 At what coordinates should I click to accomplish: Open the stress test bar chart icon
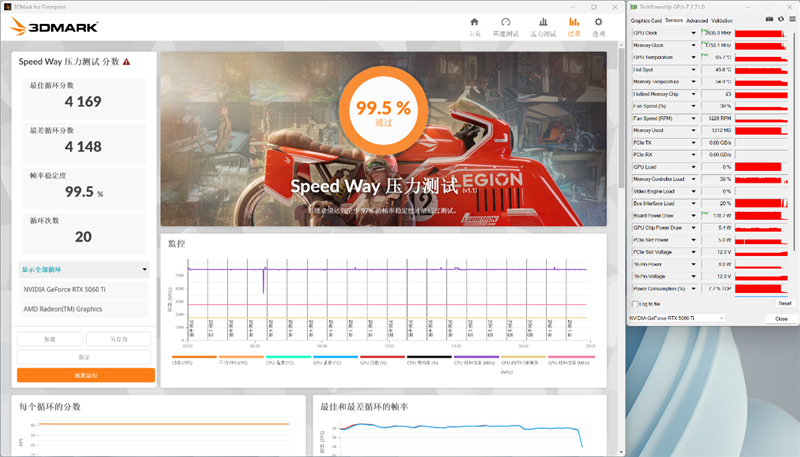click(543, 22)
